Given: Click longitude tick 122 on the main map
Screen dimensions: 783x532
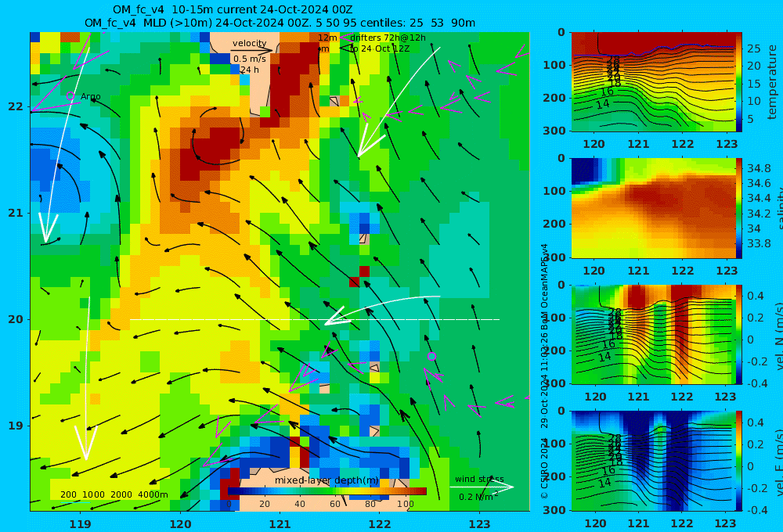Looking at the screenshot, I should (x=380, y=524).
